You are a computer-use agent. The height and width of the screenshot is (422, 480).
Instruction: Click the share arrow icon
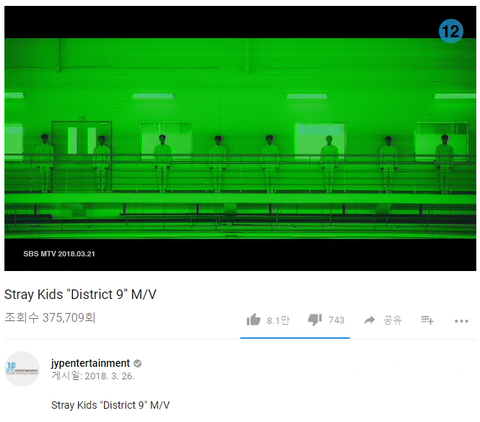click(369, 320)
